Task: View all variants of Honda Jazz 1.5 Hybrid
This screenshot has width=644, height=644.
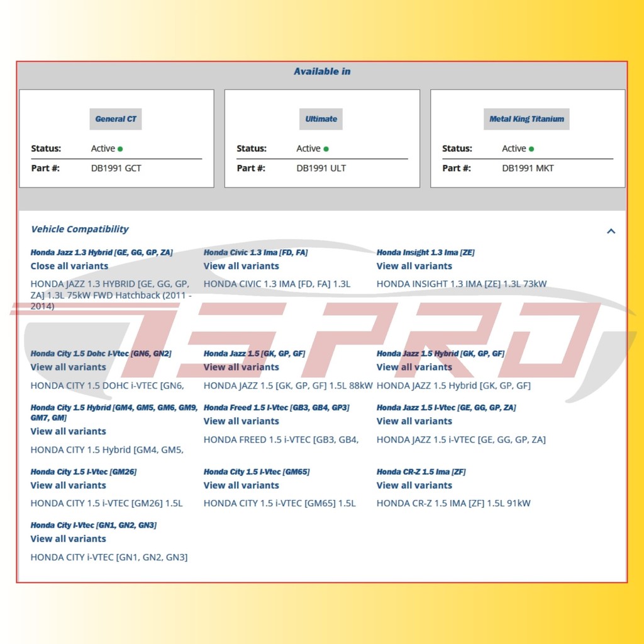Action: tap(414, 367)
